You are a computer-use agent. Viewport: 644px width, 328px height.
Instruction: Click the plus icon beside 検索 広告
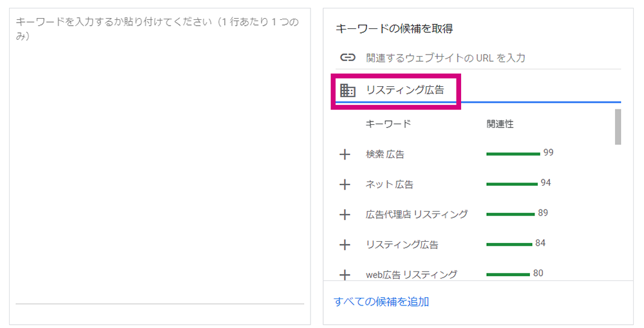point(345,154)
